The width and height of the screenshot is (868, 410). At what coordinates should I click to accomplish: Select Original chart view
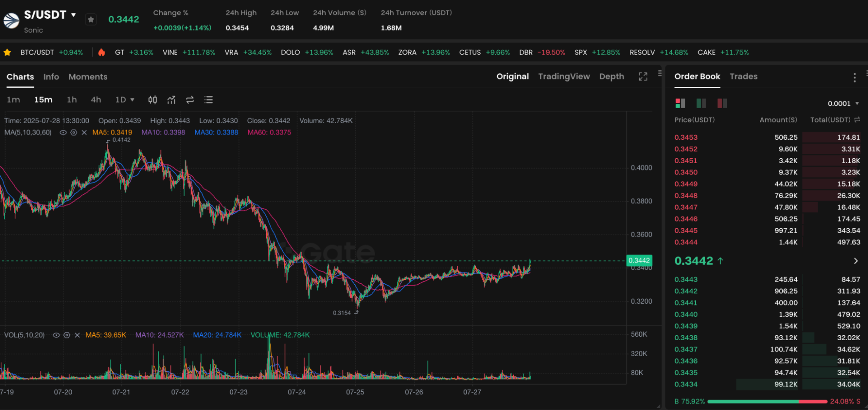[x=512, y=77]
